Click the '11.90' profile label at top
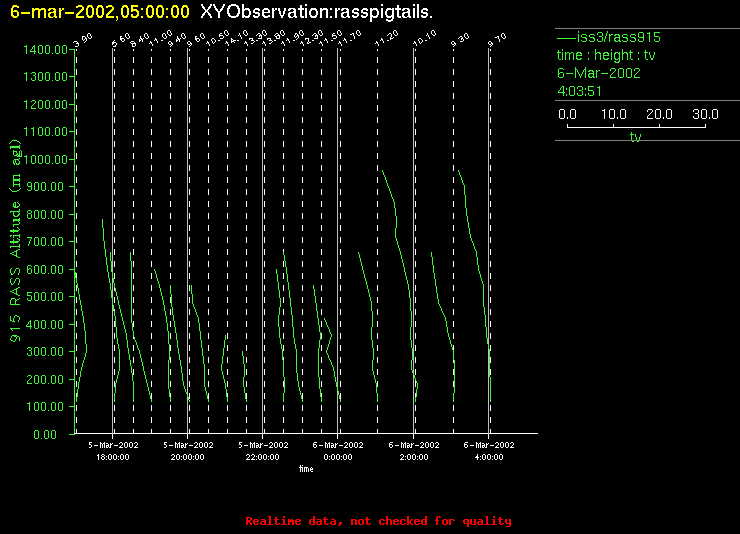 pos(293,39)
